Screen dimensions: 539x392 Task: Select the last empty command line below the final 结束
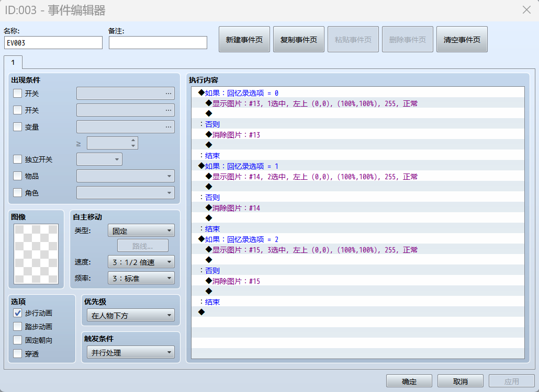tap(358, 312)
